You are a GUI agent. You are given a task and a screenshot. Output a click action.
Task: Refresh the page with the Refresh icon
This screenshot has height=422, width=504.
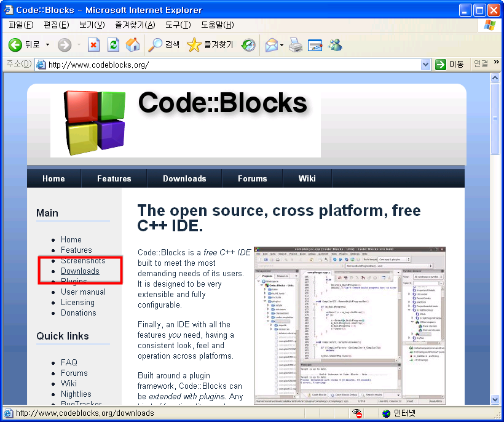coord(113,45)
